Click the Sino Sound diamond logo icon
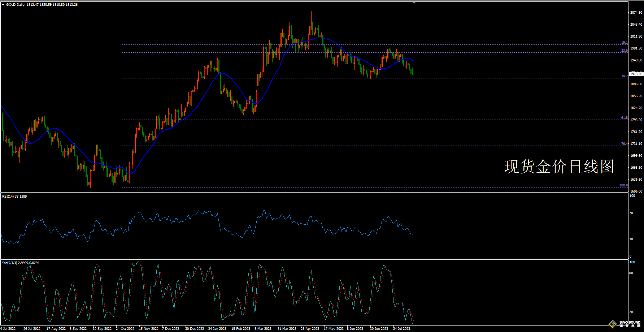The height and width of the screenshot is (332, 644). coord(613,324)
